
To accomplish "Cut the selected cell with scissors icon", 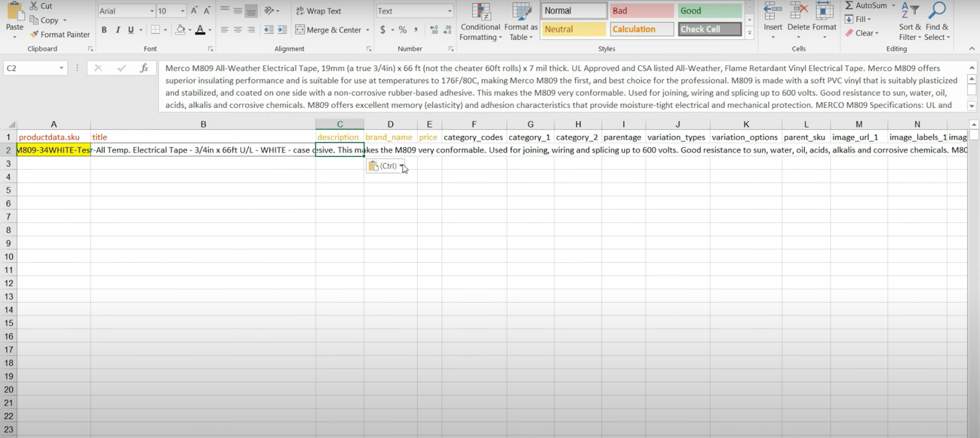I will [41, 6].
